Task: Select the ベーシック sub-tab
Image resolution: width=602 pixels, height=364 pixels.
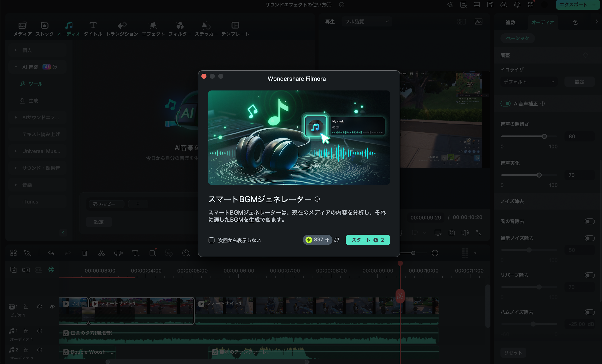Action: point(517,38)
